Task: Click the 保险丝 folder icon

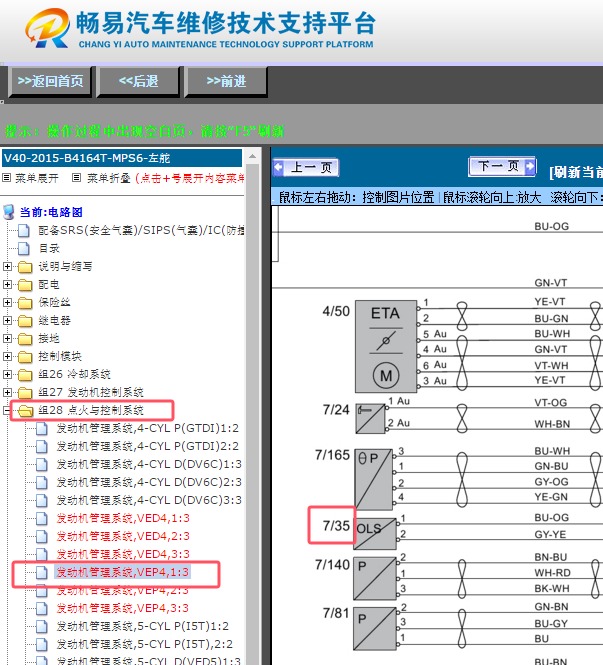Action: (x=25, y=302)
